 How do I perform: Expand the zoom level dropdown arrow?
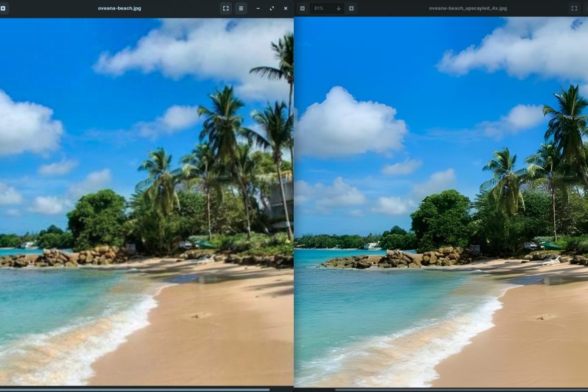[x=338, y=8]
